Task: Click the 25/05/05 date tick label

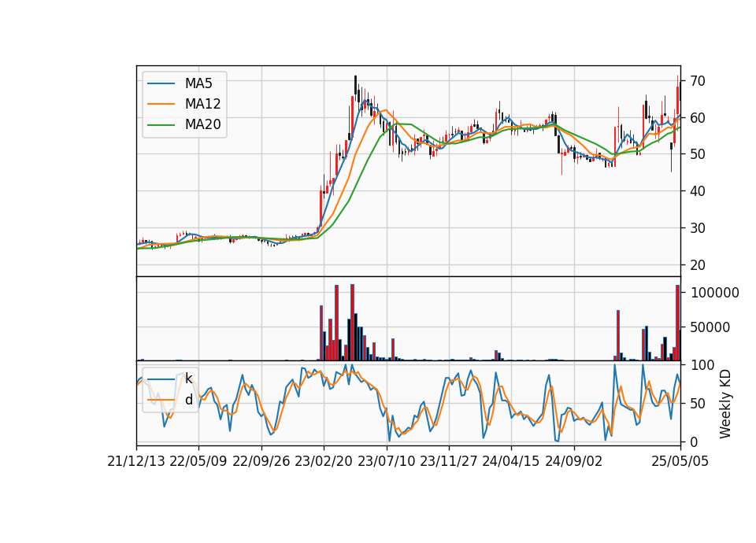Action: [x=680, y=462]
